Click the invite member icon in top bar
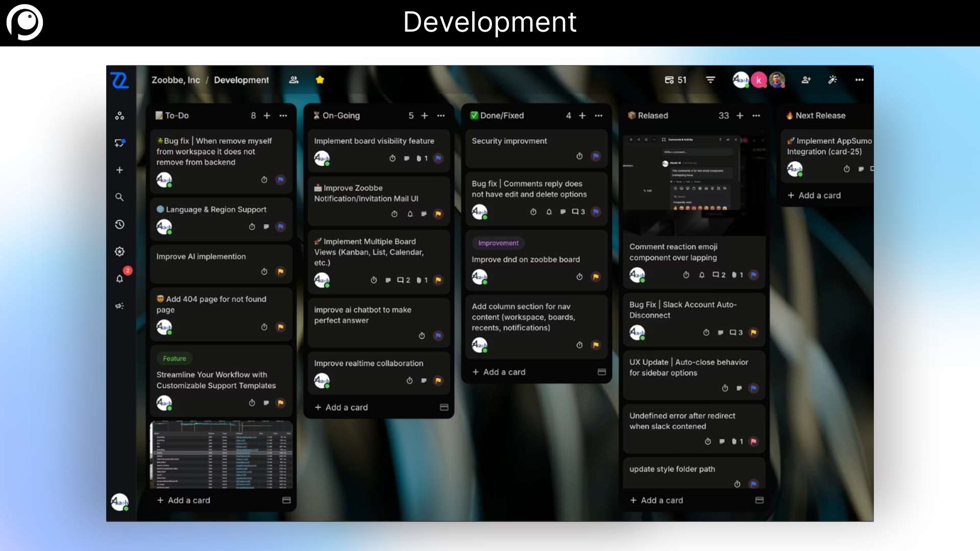This screenshot has width=980, height=551. click(x=806, y=80)
